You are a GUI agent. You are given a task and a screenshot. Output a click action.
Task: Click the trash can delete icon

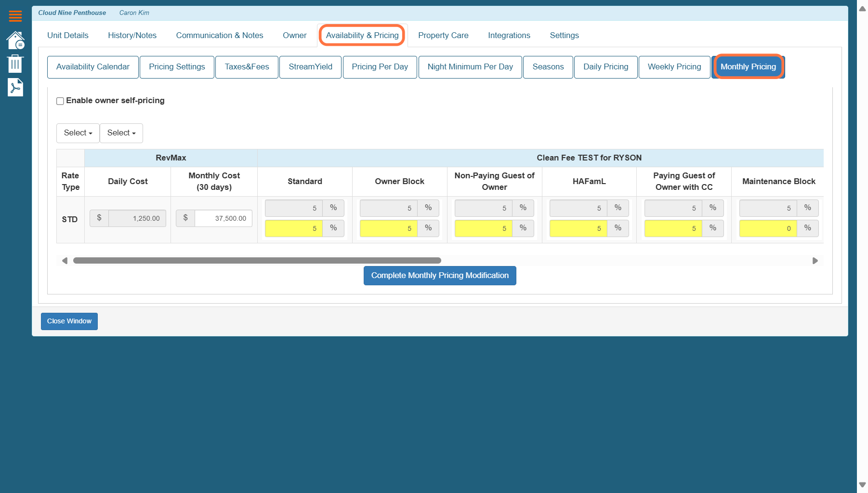click(15, 63)
